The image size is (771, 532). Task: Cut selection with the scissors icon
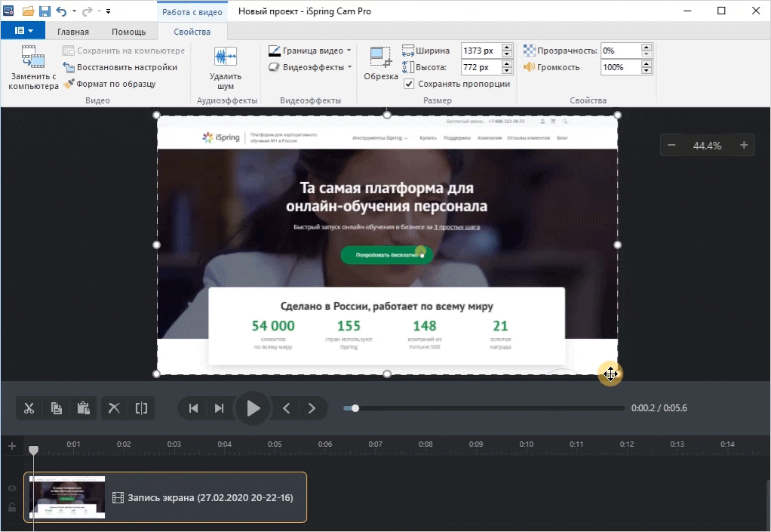[x=29, y=408]
